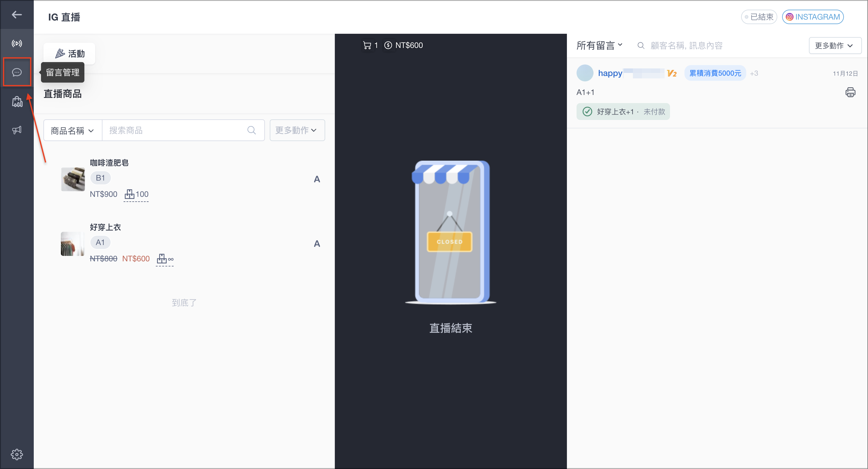Click the 11月12日 comment date
Viewport: 868px width, 469px height.
pos(845,74)
